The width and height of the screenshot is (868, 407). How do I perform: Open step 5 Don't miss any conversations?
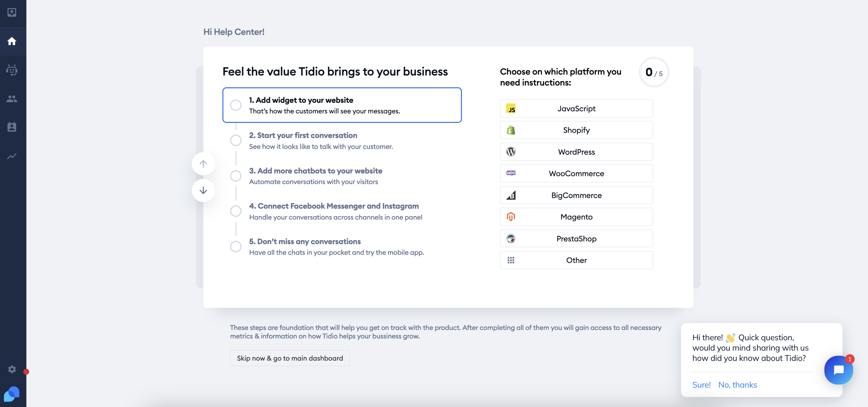[x=342, y=247]
